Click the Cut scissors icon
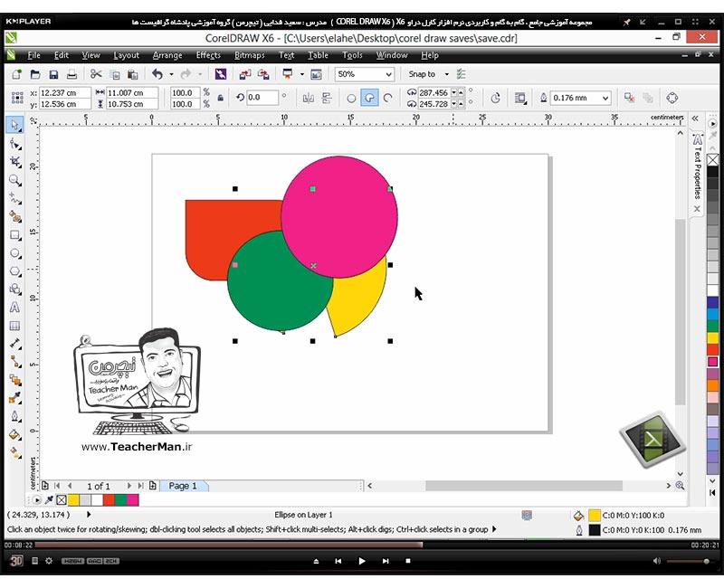 (x=96, y=74)
